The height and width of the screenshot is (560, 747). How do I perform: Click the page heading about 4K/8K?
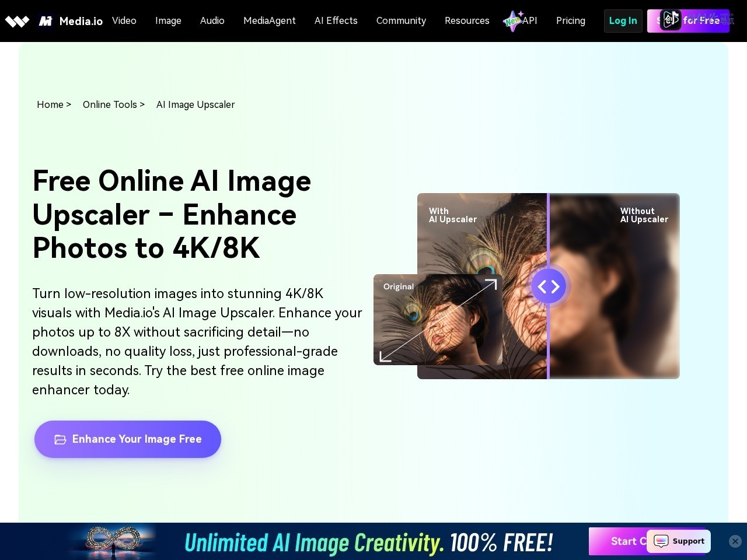pyautogui.click(x=172, y=214)
